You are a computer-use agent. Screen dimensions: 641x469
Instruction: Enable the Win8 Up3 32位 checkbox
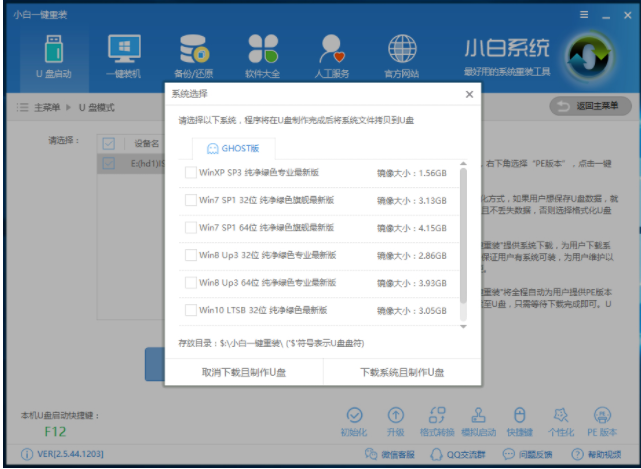point(191,255)
